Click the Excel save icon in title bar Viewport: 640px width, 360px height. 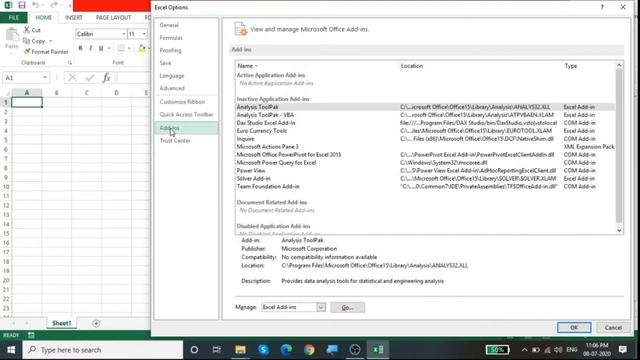point(22,5)
